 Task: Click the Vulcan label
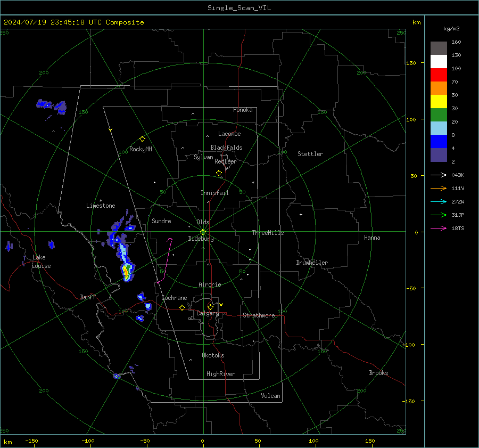coord(270,396)
